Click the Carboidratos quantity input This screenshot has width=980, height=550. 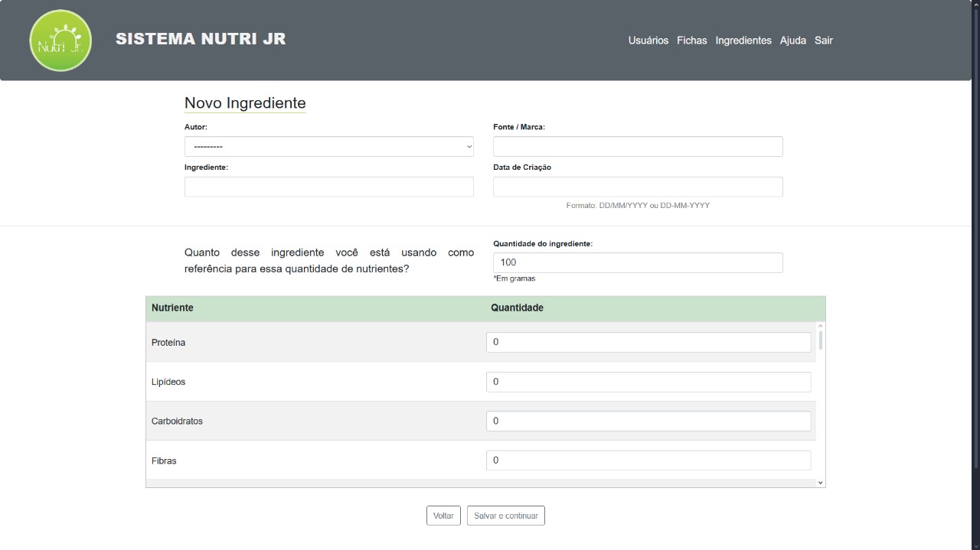[648, 421]
